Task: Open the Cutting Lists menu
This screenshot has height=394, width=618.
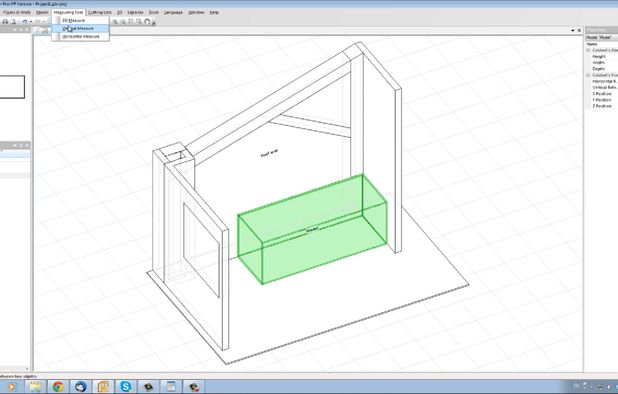Action: [100, 13]
